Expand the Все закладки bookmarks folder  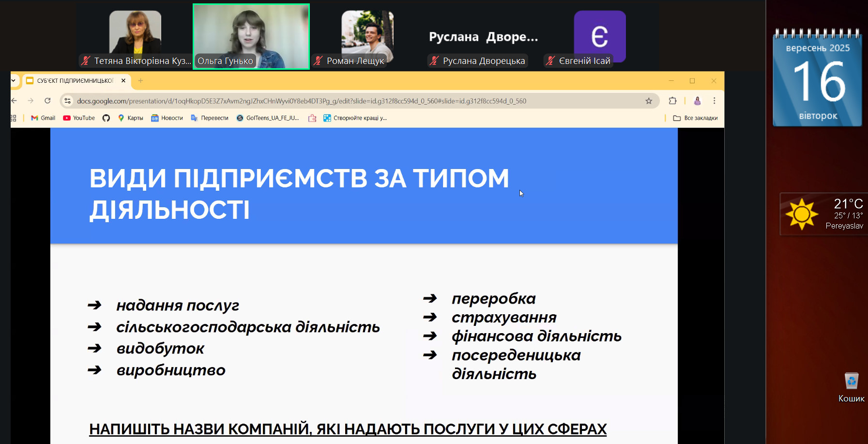(x=695, y=118)
